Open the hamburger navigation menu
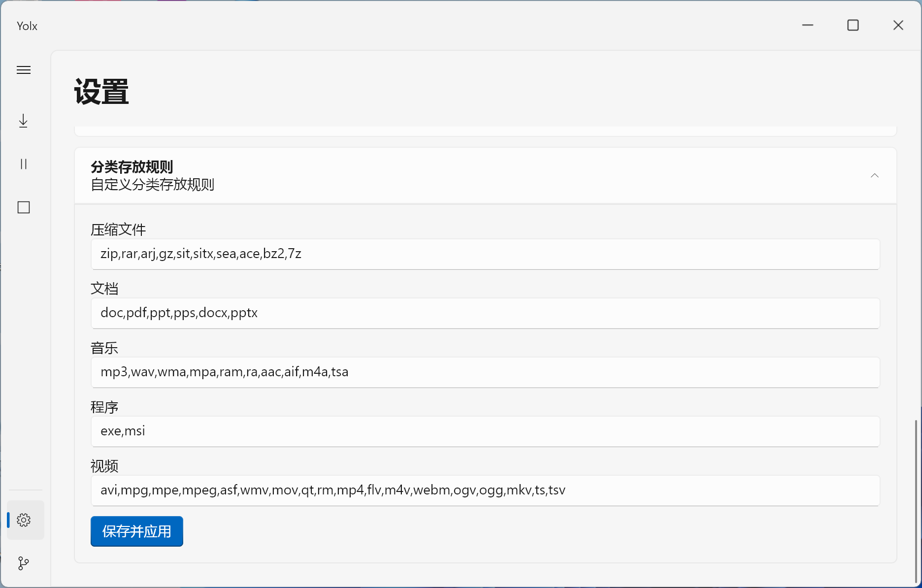Image resolution: width=922 pixels, height=588 pixels. click(x=24, y=70)
